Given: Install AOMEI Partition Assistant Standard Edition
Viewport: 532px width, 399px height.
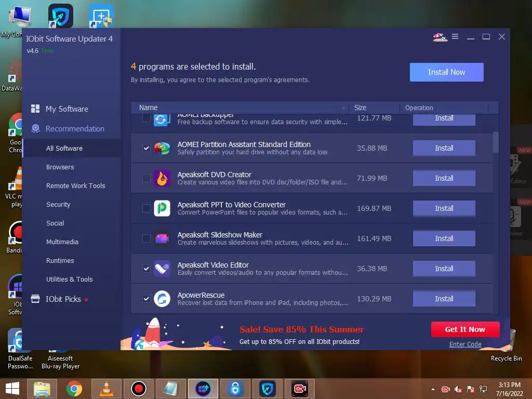Looking at the screenshot, I should [x=444, y=148].
